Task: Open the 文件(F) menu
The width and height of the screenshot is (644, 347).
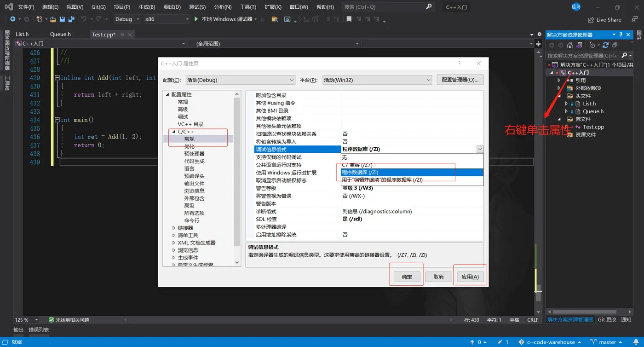Action: (x=26, y=7)
